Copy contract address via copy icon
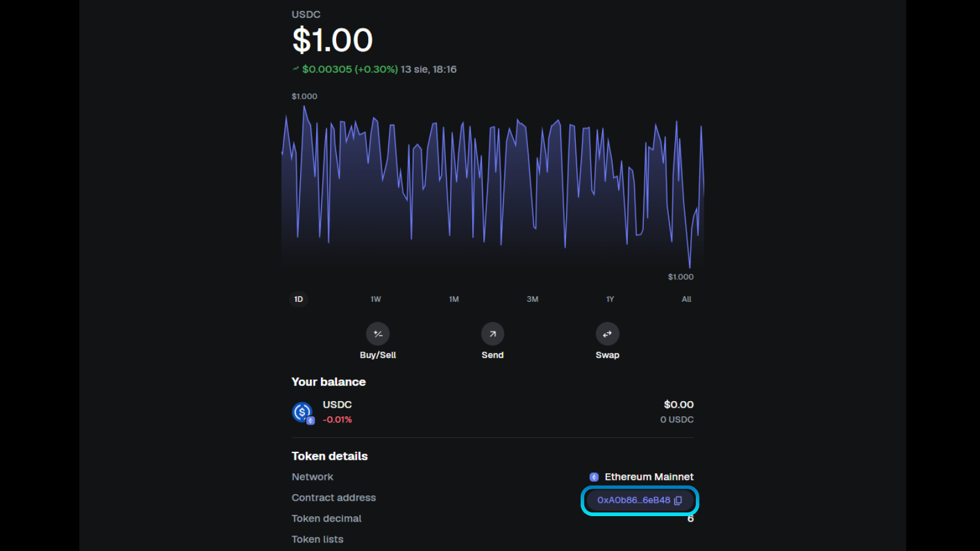Viewport: 980px width, 551px height. 678,500
